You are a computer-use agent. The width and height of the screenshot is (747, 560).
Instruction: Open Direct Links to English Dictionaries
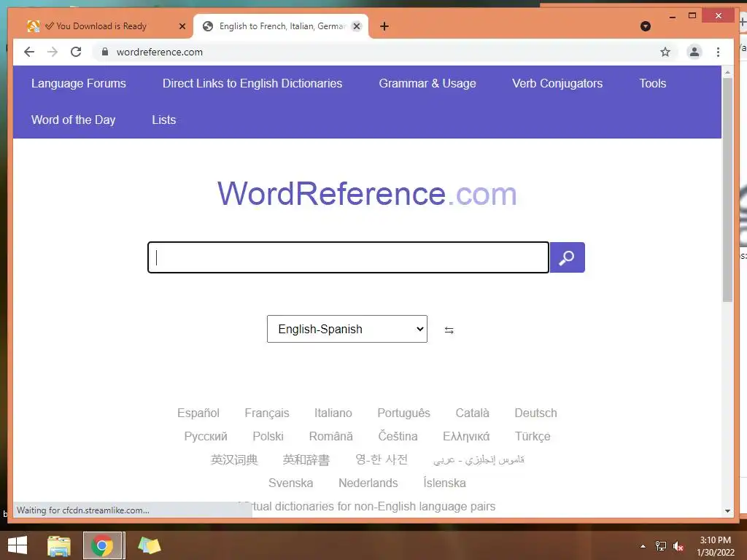(x=252, y=83)
